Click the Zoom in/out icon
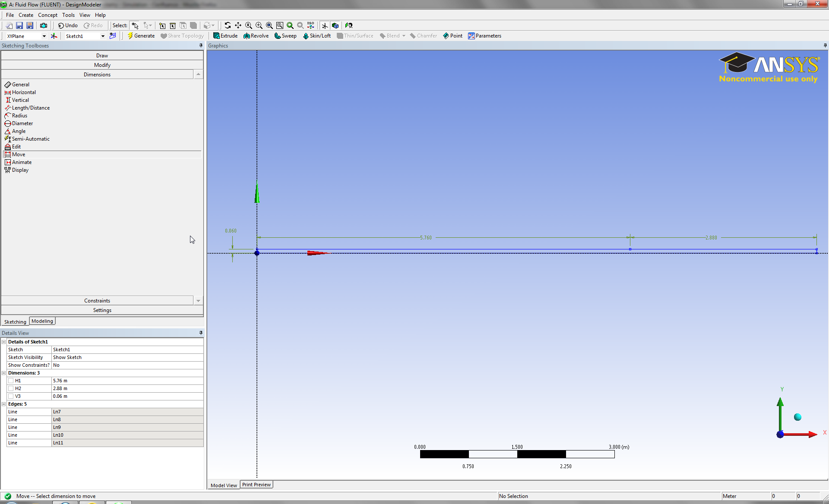 (x=249, y=25)
